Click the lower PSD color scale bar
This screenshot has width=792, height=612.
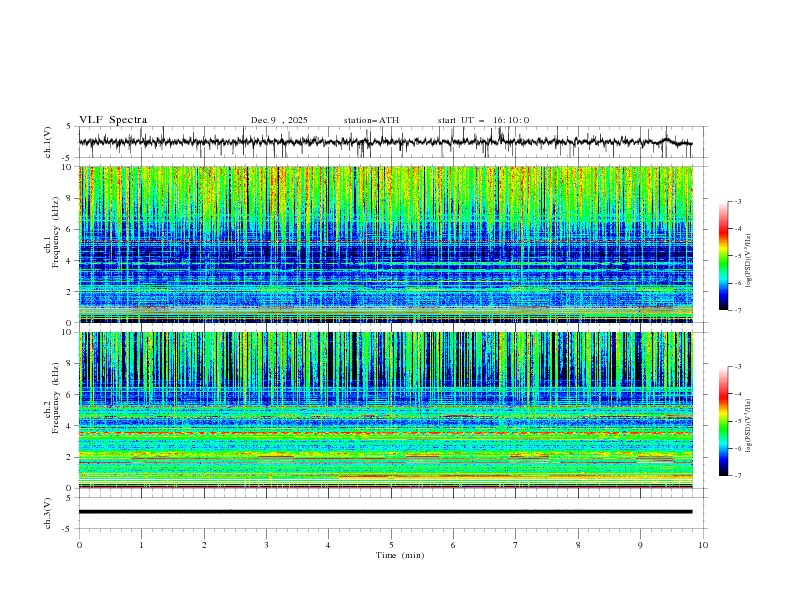click(723, 421)
